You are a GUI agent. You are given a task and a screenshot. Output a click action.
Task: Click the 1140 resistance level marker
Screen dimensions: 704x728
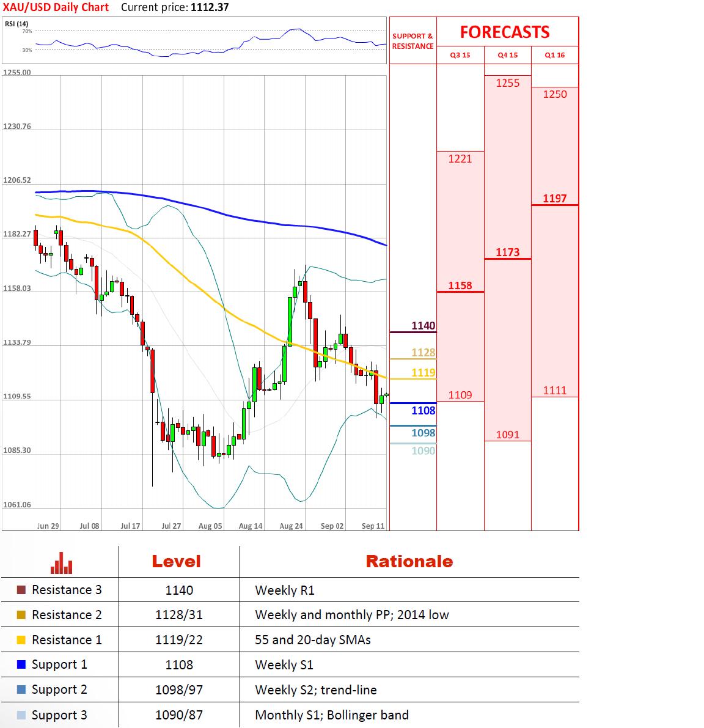[424, 326]
